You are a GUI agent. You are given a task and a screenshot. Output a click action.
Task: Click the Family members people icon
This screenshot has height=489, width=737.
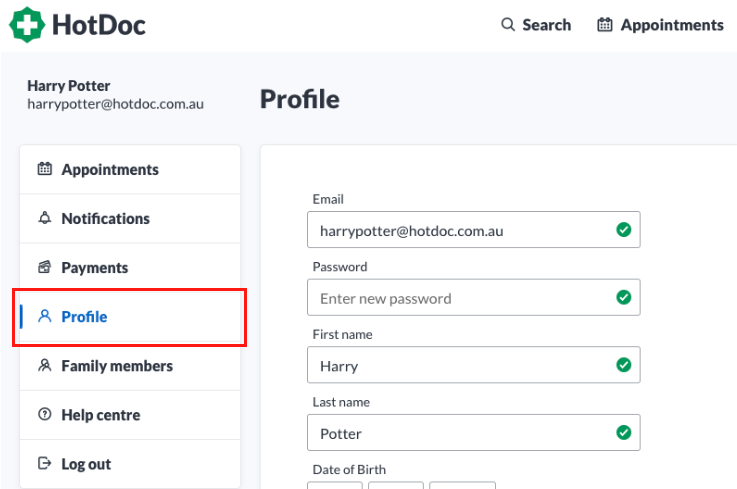click(x=45, y=365)
